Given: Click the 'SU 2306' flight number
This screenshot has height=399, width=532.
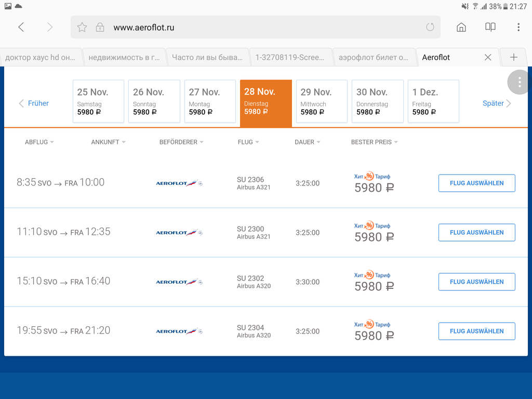Looking at the screenshot, I should click(250, 179).
